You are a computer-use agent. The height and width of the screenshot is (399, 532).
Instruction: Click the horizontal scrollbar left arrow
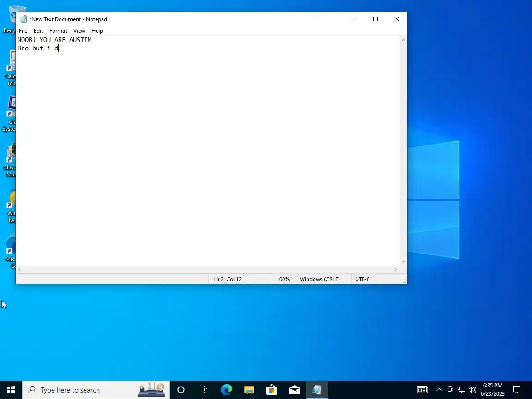[x=20, y=269]
